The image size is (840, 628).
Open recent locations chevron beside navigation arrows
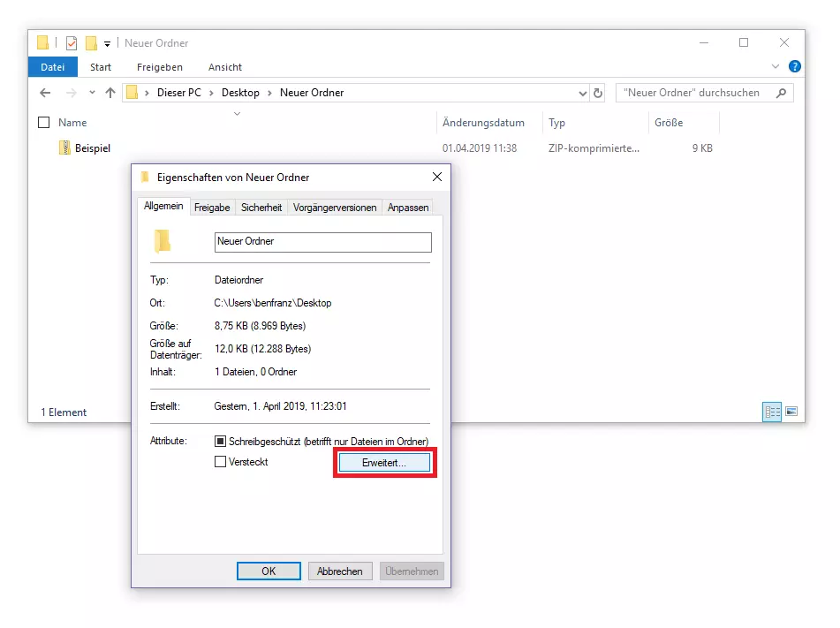coord(92,93)
